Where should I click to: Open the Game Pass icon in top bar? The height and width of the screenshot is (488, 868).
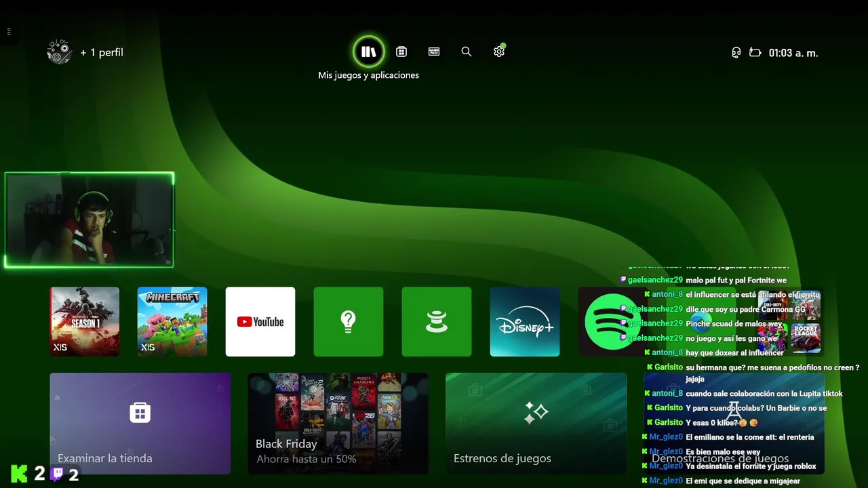(434, 52)
